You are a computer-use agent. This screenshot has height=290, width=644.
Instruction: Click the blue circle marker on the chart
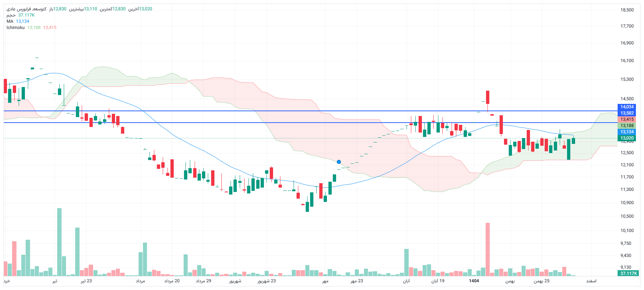339,162
